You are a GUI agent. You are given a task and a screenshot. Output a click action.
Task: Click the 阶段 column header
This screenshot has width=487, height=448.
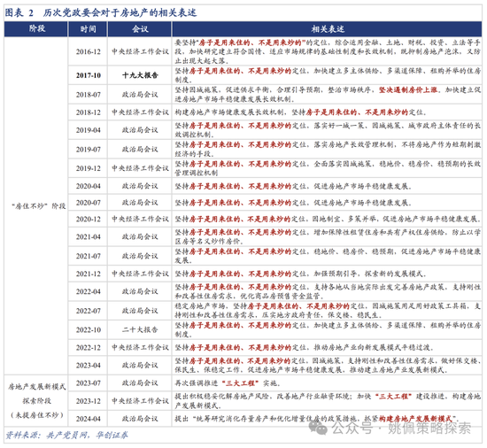pyautogui.click(x=36, y=29)
